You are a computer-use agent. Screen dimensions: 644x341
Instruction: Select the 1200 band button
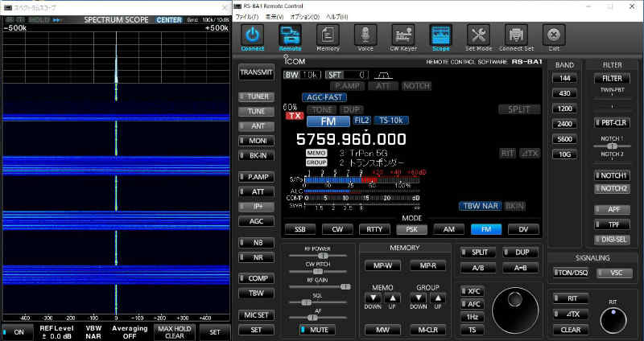pos(565,109)
